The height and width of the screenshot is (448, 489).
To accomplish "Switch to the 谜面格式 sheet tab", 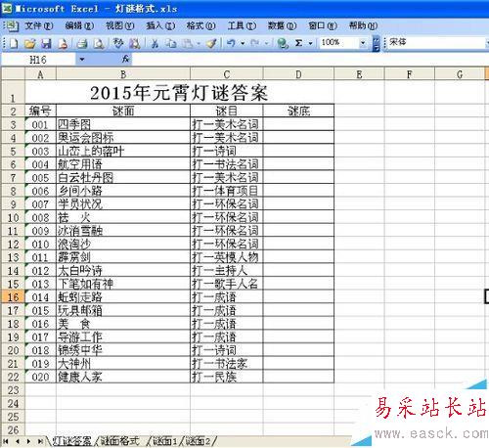I will click(119, 441).
